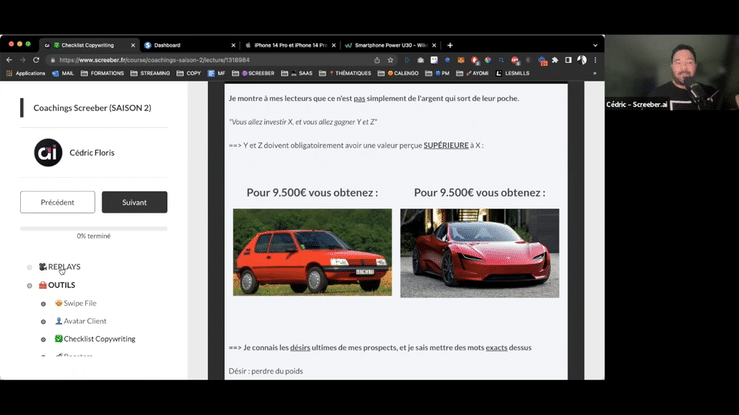Screen dimensions: 739x415
Task: Click the Cédric webcam video tile
Action: click(x=672, y=73)
